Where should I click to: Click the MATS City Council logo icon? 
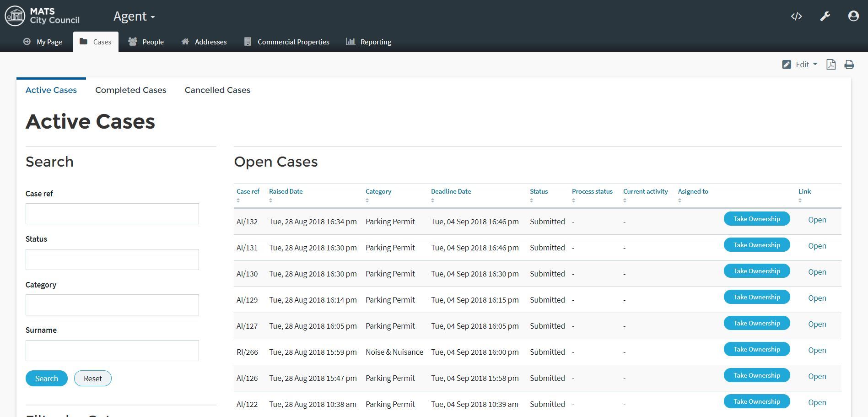pyautogui.click(x=15, y=16)
